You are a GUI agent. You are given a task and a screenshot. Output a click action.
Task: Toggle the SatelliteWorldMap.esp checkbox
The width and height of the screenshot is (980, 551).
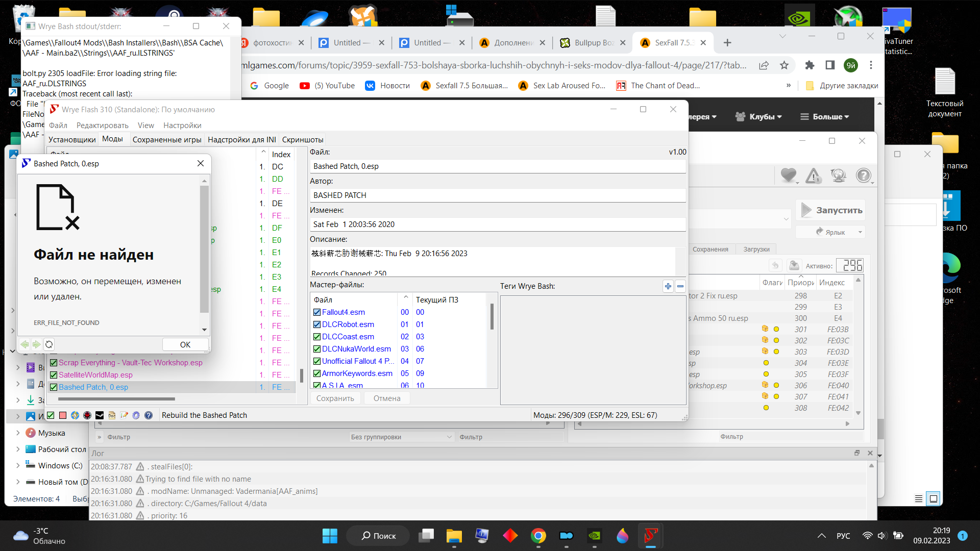54,375
